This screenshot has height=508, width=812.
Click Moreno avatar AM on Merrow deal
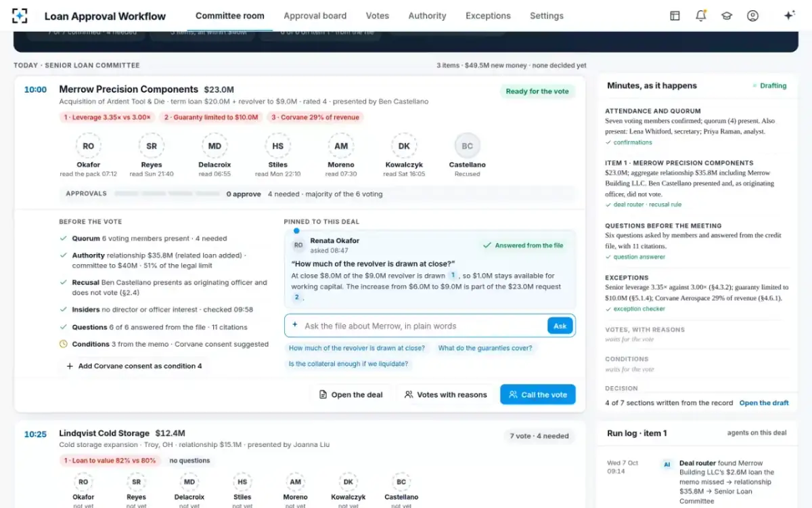point(341,146)
